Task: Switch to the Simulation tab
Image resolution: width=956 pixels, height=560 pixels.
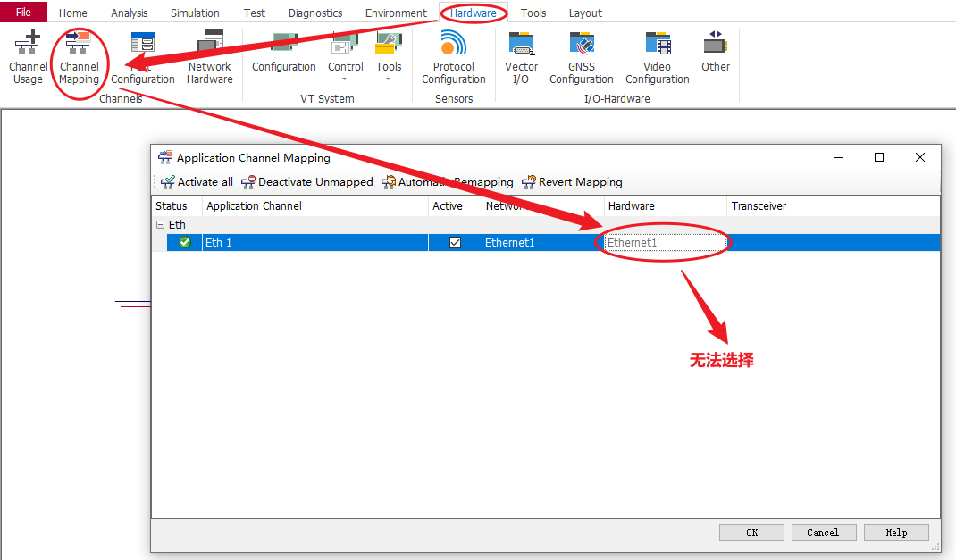Action: (195, 13)
